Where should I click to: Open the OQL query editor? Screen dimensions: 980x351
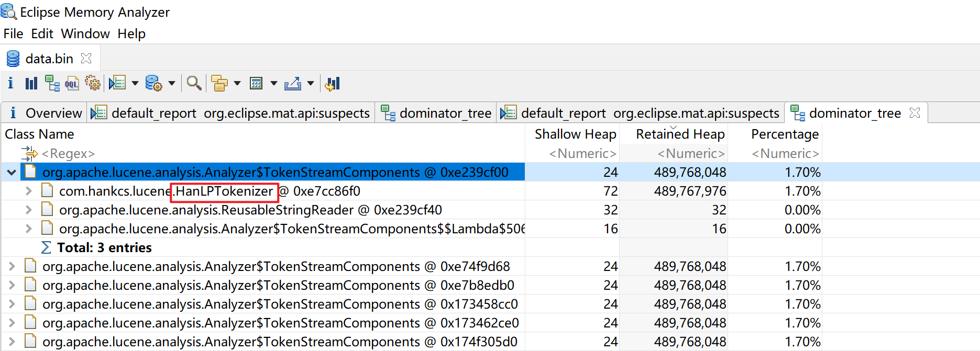coord(72,83)
